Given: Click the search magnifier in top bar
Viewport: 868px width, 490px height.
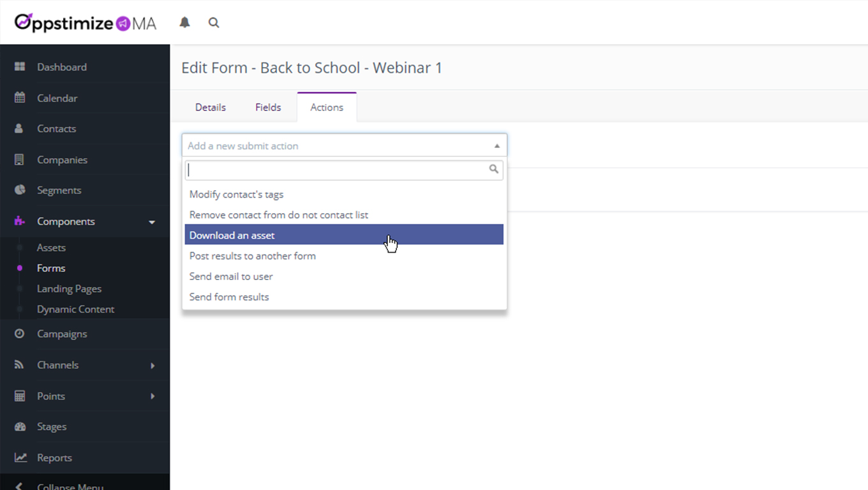Looking at the screenshot, I should pos(214,22).
